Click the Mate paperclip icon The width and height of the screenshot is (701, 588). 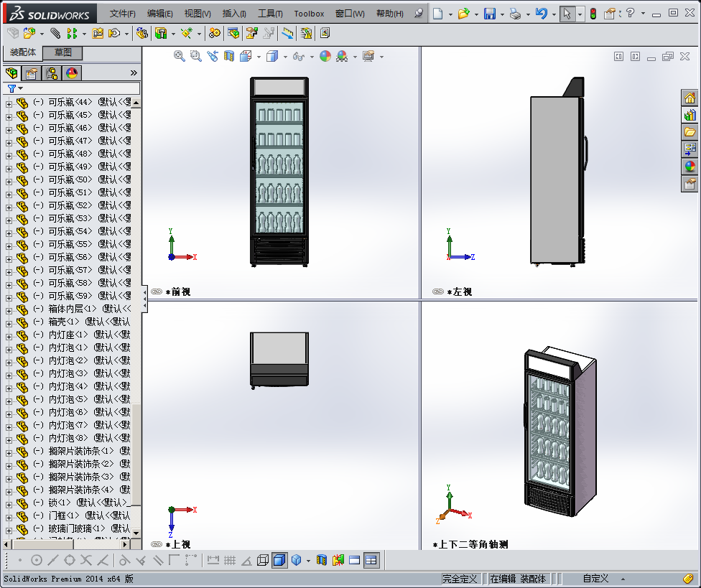click(x=55, y=33)
